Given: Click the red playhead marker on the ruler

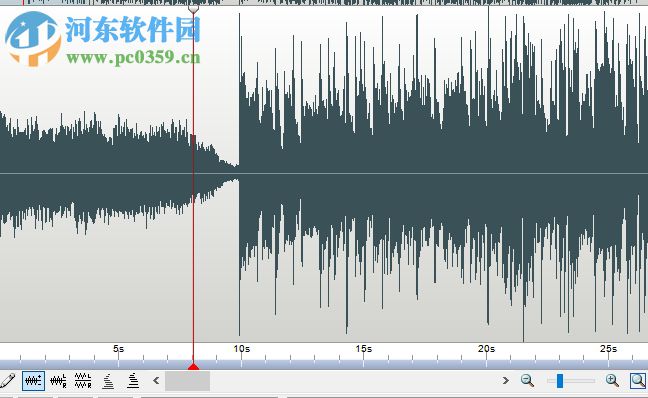Looking at the screenshot, I should pos(193,367).
